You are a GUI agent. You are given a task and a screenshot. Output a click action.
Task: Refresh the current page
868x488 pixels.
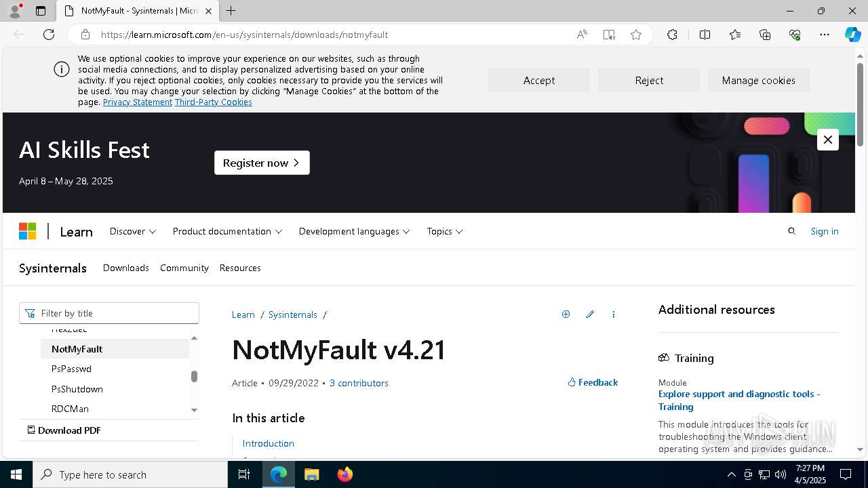click(49, 35)
